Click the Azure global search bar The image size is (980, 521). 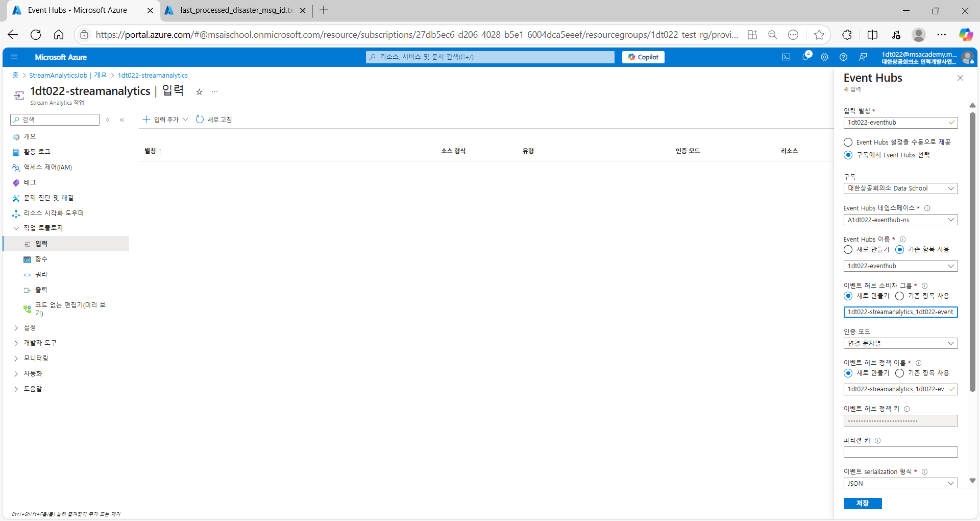[x=490, y=57]
